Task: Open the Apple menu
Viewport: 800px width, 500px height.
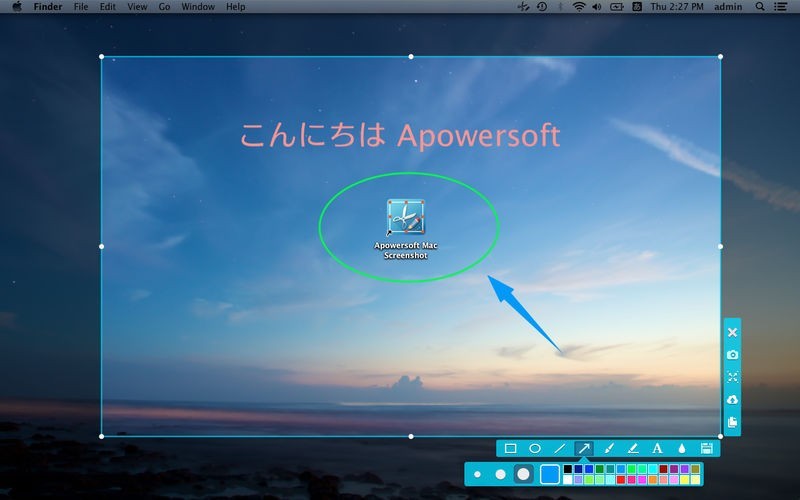Action: [17, 7]
